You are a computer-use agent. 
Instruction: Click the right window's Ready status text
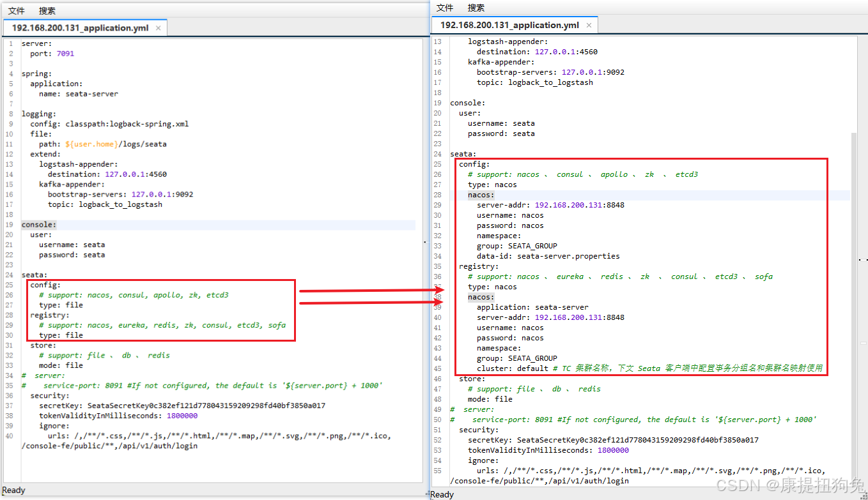442,494
